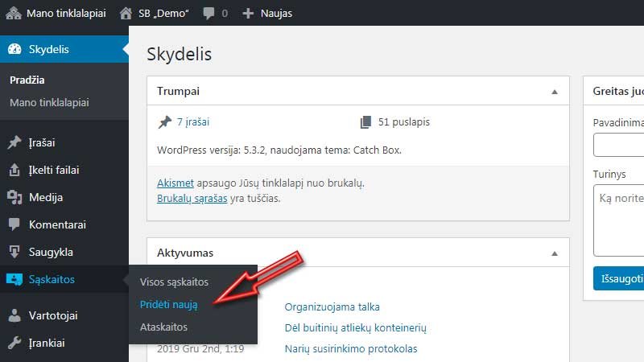Open the Naujas new content menu

click(276, 13)
